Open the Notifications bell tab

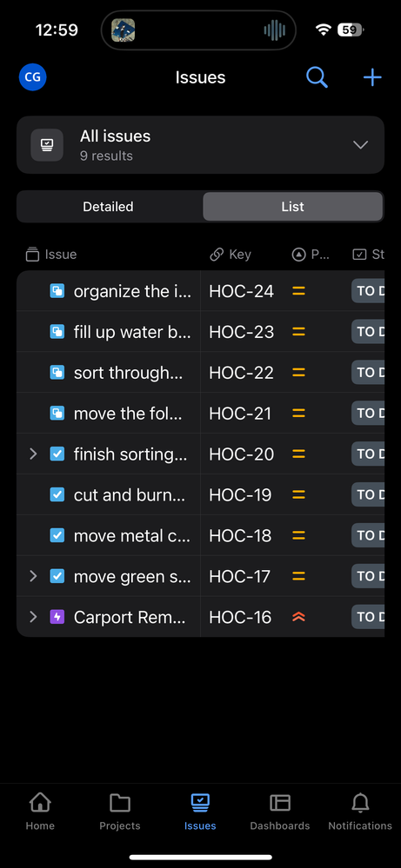pos(360,812)
